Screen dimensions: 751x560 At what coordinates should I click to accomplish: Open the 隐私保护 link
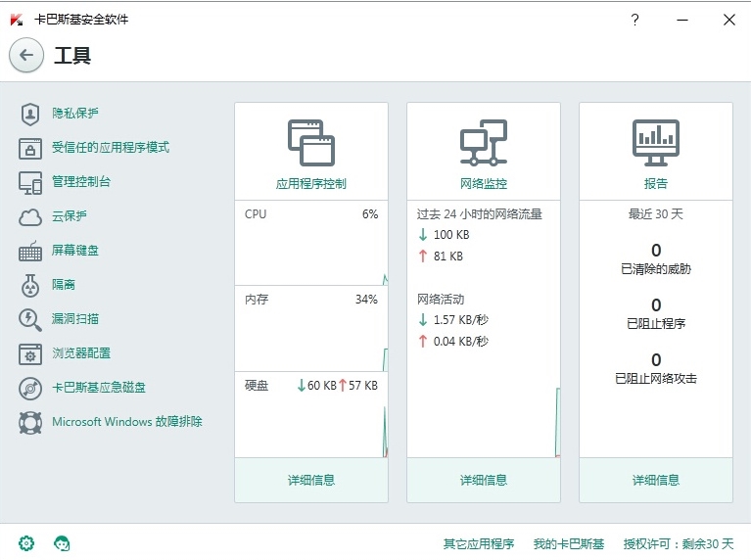pos(75,113)
